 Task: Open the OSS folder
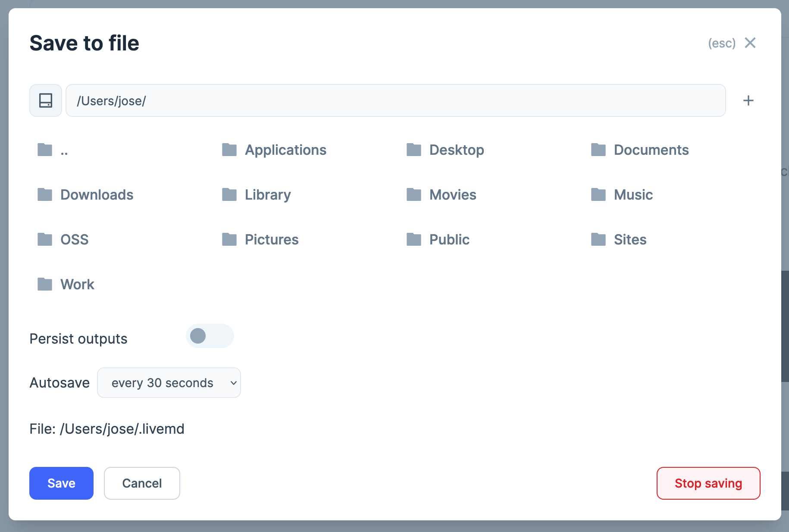coord(74,240)
